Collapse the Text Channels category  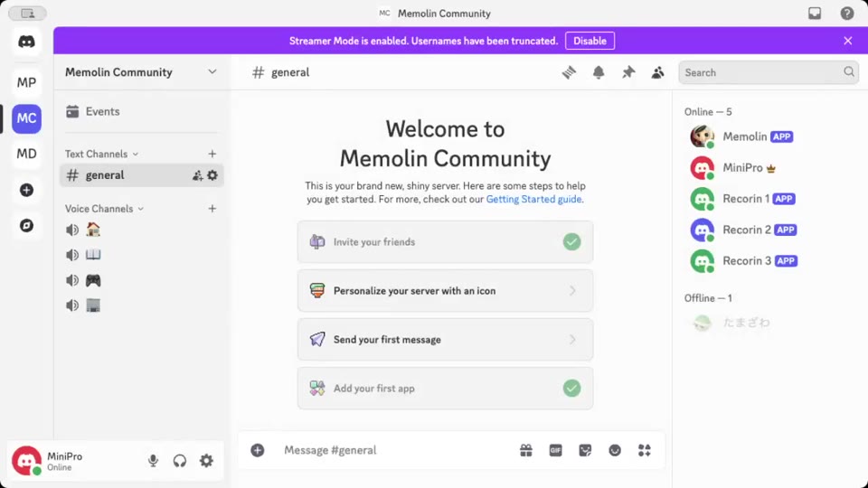101,155
